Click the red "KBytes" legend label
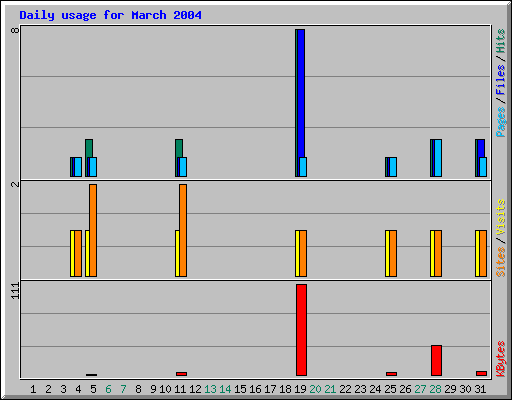Screen dimensions: 512x400 click(500, 359)
